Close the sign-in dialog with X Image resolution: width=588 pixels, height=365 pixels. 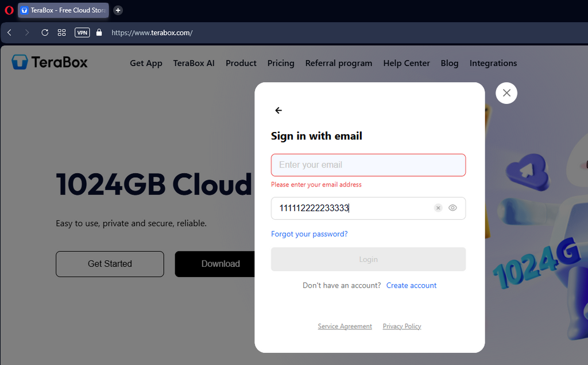coord(506,93)
